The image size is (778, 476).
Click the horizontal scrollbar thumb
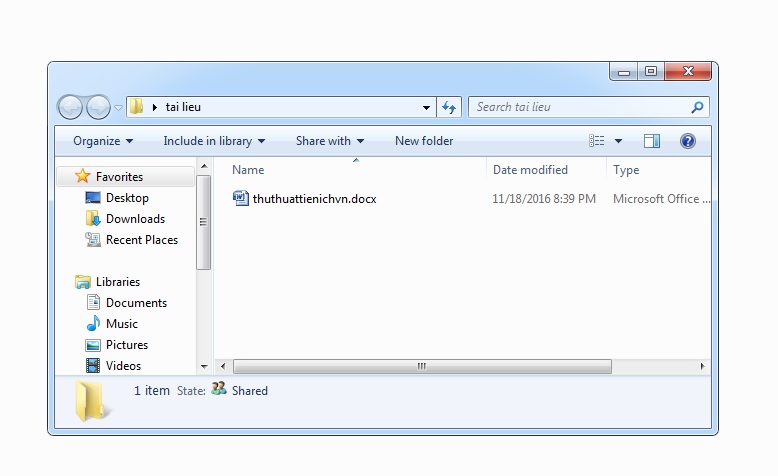point(421,367)
